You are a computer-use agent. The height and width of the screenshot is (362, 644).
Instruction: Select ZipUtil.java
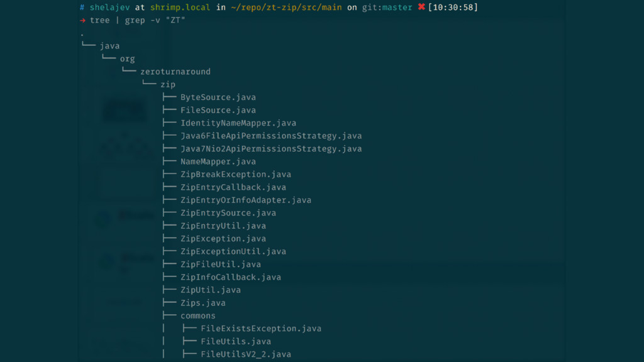coord(211,290)
